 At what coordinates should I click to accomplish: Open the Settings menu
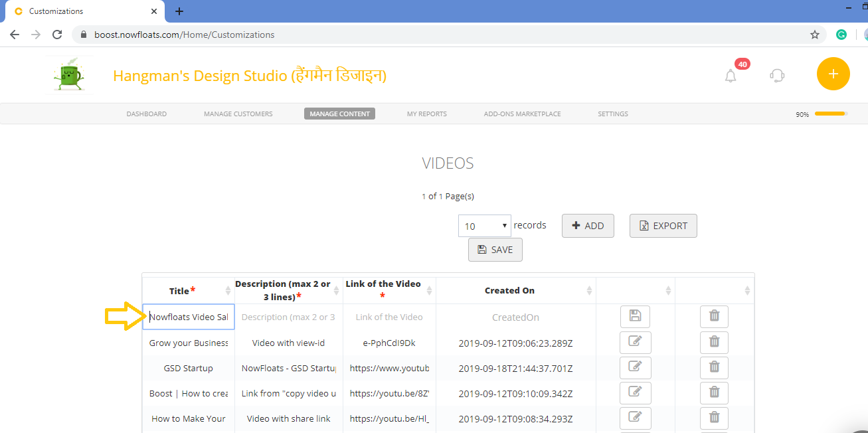click(613, 114)
